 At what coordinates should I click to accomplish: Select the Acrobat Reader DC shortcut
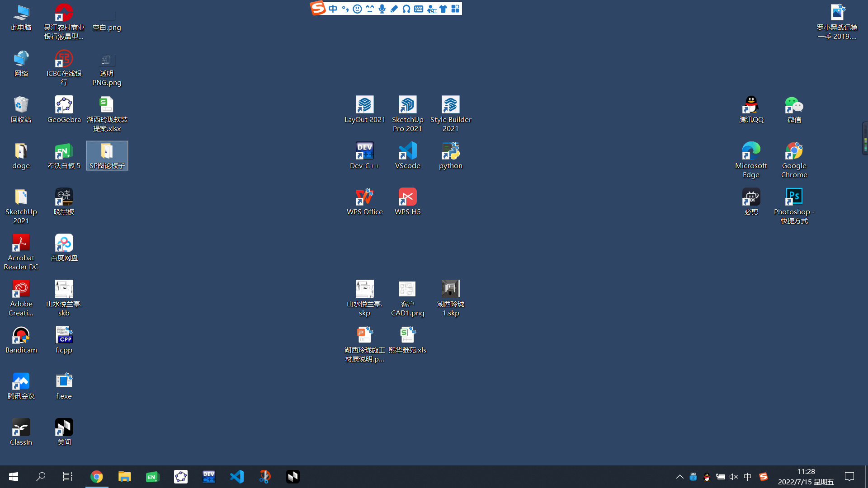pos(21,253)
